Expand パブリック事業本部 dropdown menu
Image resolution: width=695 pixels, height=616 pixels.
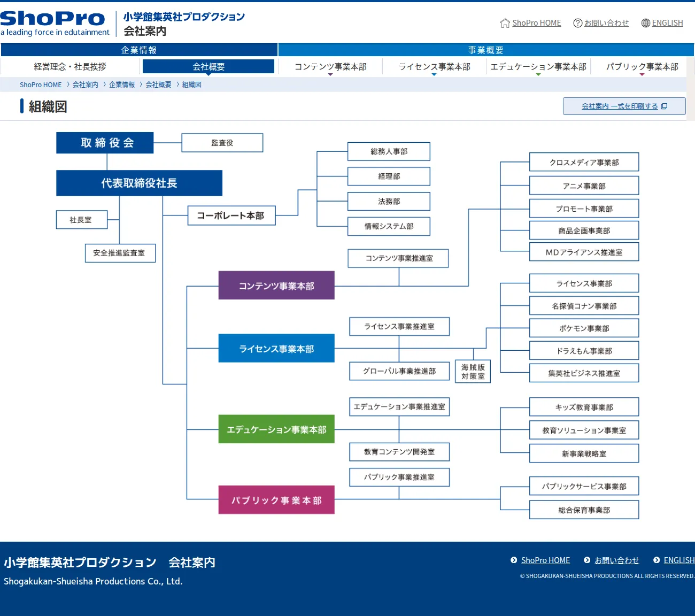[x=642, y=67]
